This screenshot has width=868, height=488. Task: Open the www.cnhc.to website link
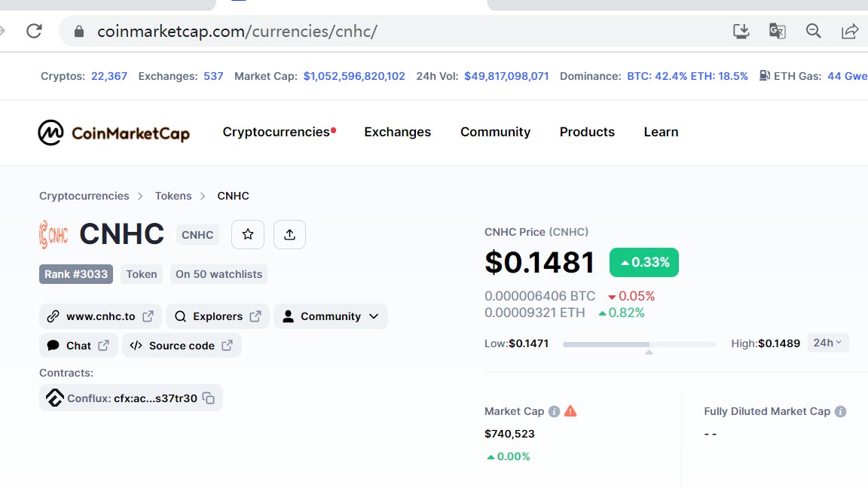[x=100, y=316]
